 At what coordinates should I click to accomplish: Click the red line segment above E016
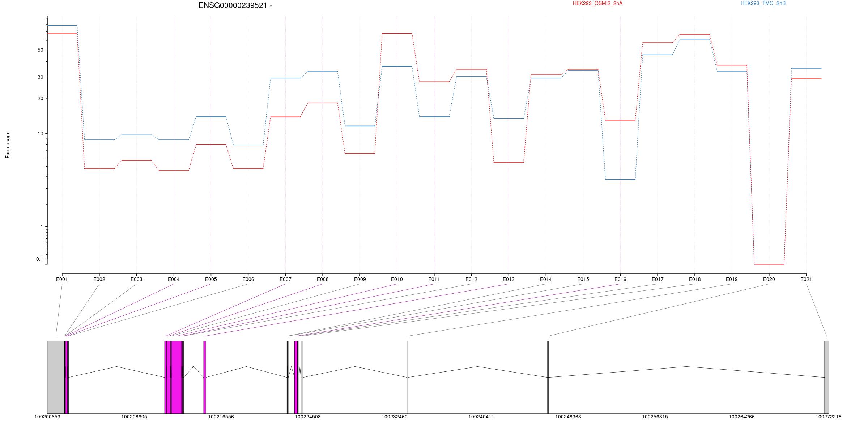pyautogui.click(x=620, y=120)
